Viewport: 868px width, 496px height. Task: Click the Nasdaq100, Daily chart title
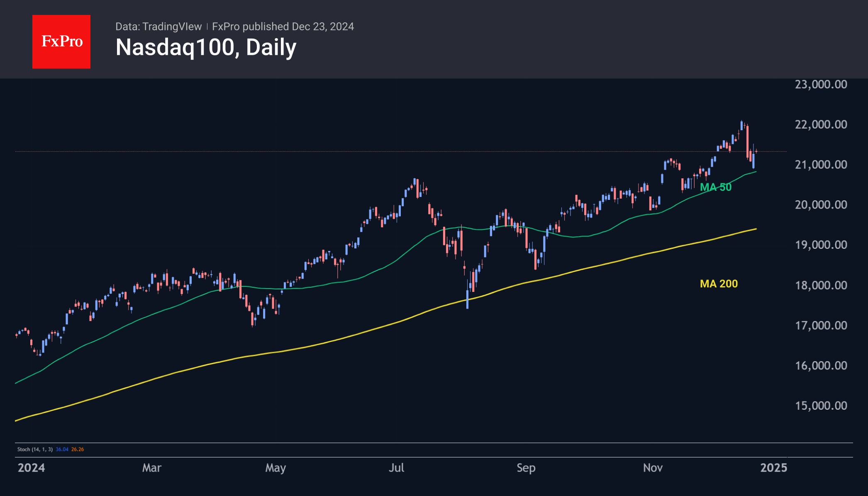point(206,47)
